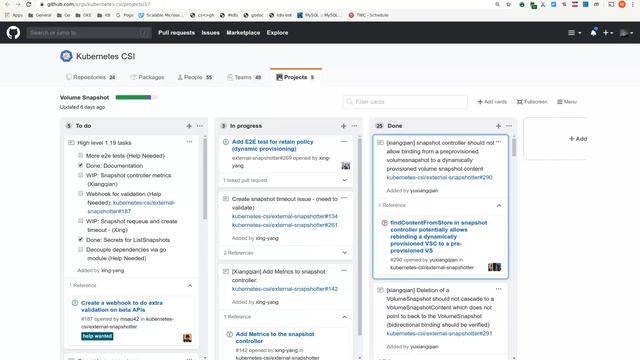
Task: Open menu for High level 1.19 tasks card
Action: tap(189, 142)
